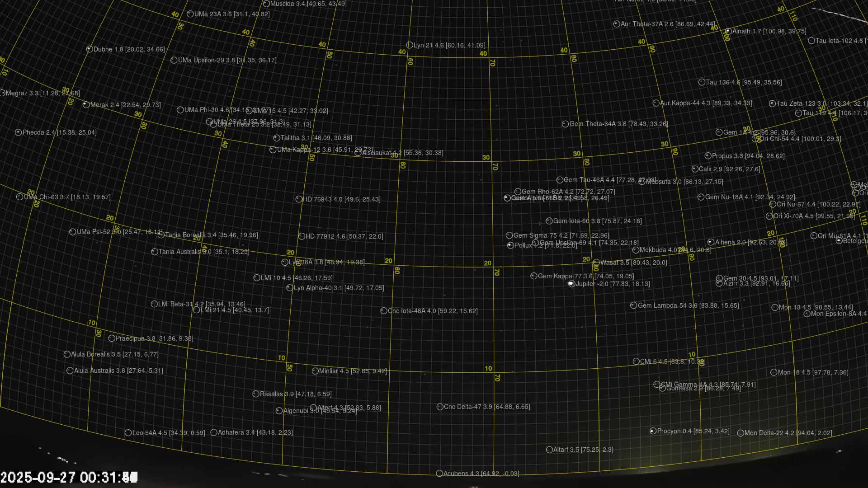The width and height of the screenshot is (868, 488).
Task: Click the Jupiter planet marker
Action: coord(571,284)
